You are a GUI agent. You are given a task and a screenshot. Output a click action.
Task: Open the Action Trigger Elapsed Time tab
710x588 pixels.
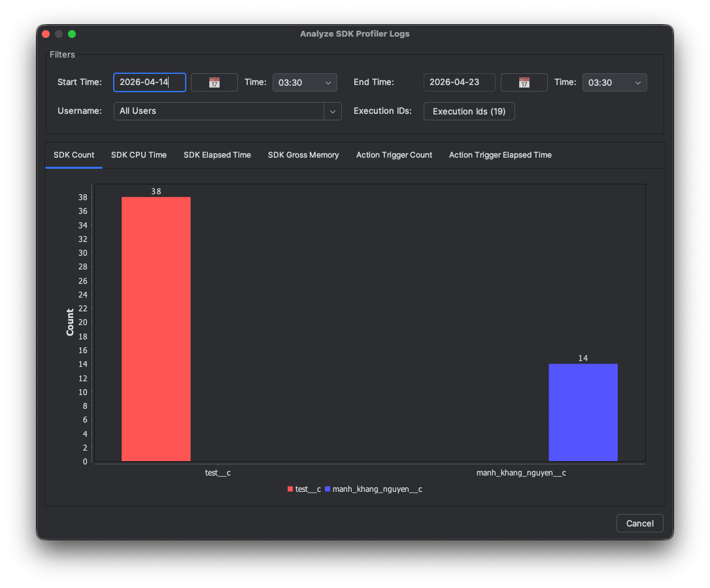(500, 155)
